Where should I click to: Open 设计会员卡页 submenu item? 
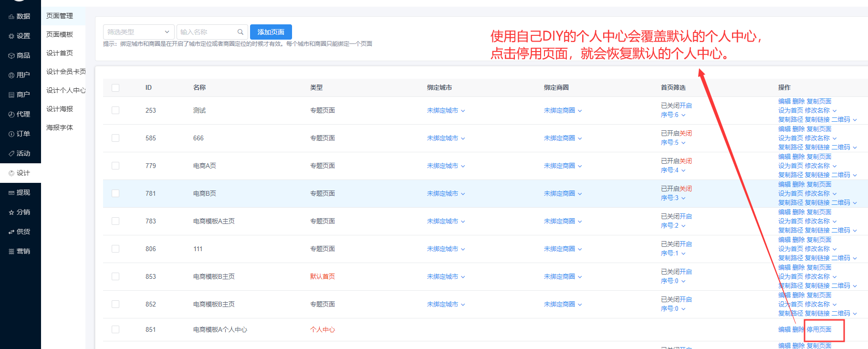pyautogui.click(x=66, y=72)
